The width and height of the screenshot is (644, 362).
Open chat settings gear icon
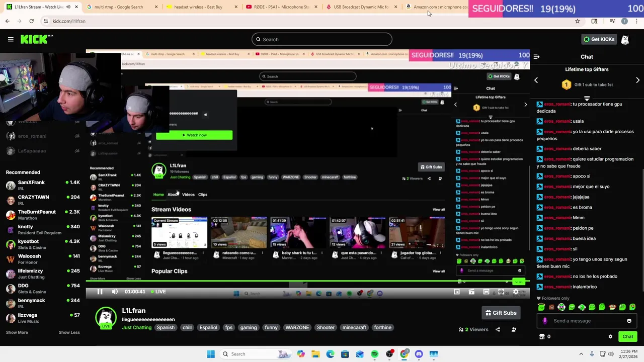click(x=610, y=337)
